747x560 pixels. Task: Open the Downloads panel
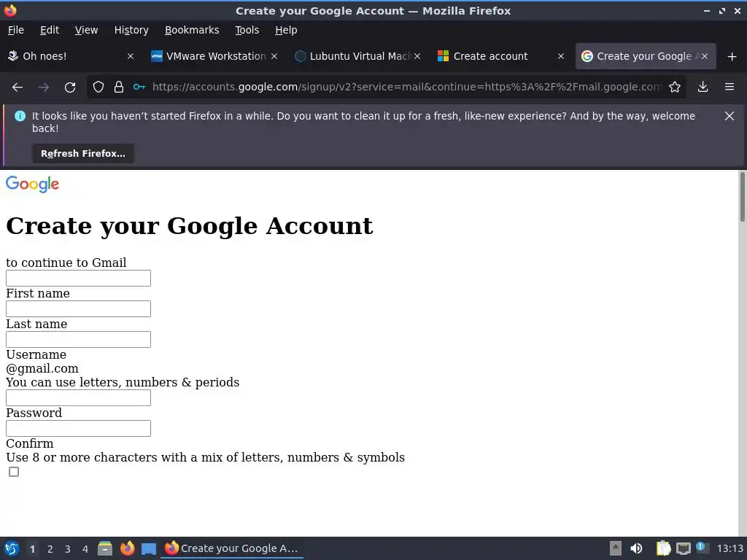[703, 87]
